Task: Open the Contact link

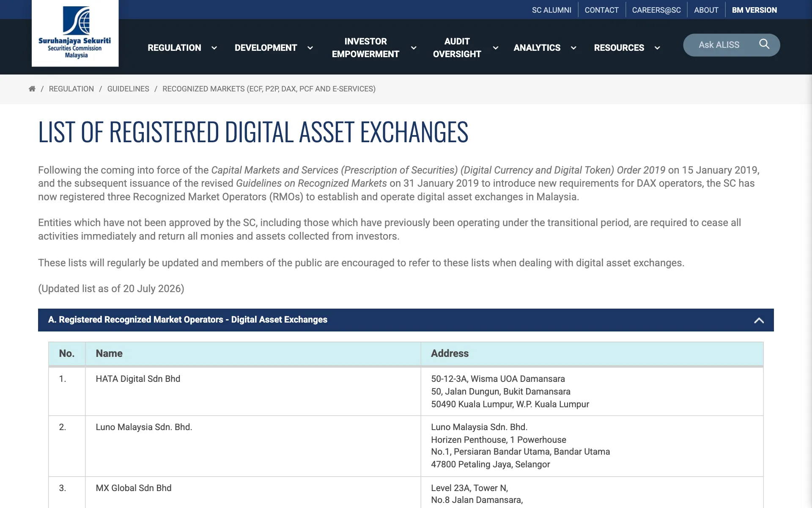Action: pos(601,10)
